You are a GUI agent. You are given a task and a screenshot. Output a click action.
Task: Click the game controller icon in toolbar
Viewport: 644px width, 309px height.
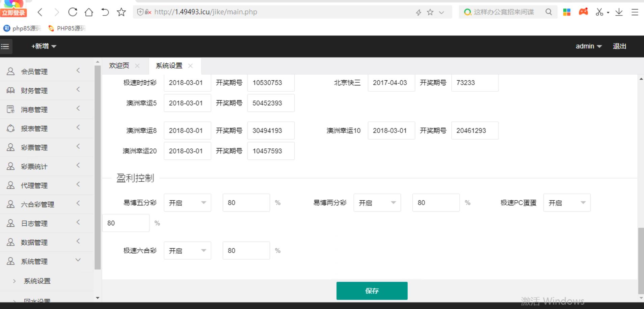(x=583, y=12)
